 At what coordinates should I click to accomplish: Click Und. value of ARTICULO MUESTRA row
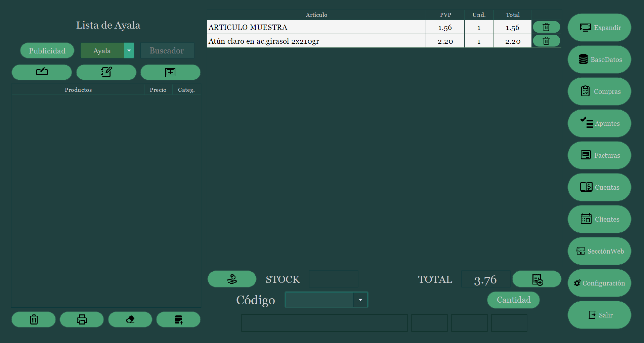click(x=479, y=27)
